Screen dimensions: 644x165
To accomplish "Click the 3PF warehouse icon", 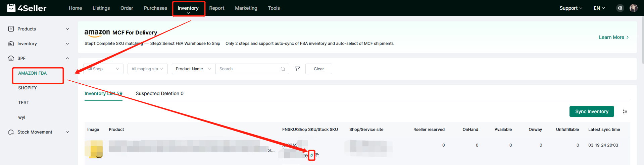I will 11,58.
